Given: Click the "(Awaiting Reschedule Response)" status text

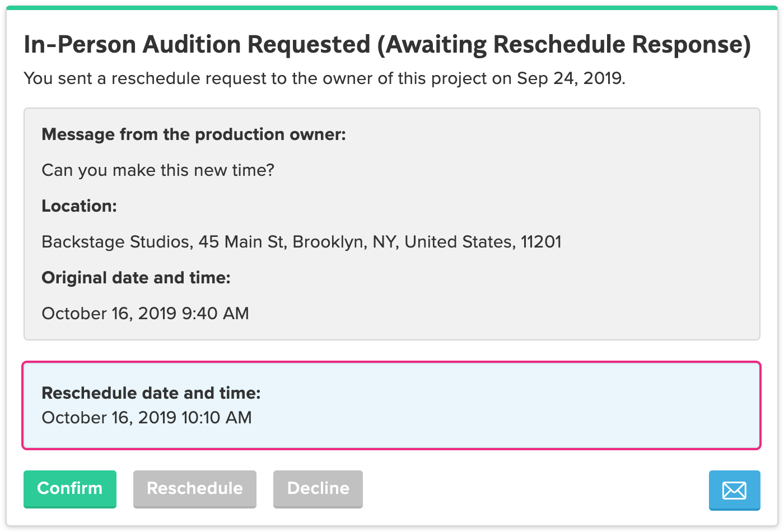Looking at the screenshot, I should tap(563, 45).
